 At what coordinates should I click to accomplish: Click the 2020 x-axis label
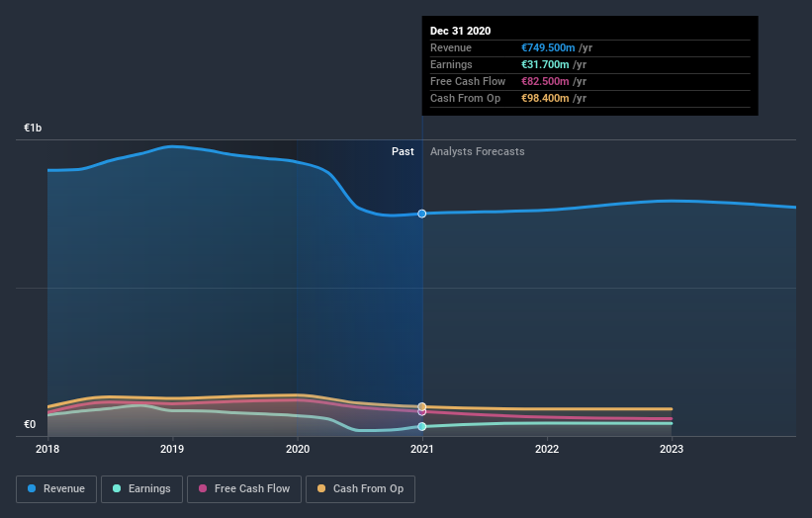(x=298, y=449)
